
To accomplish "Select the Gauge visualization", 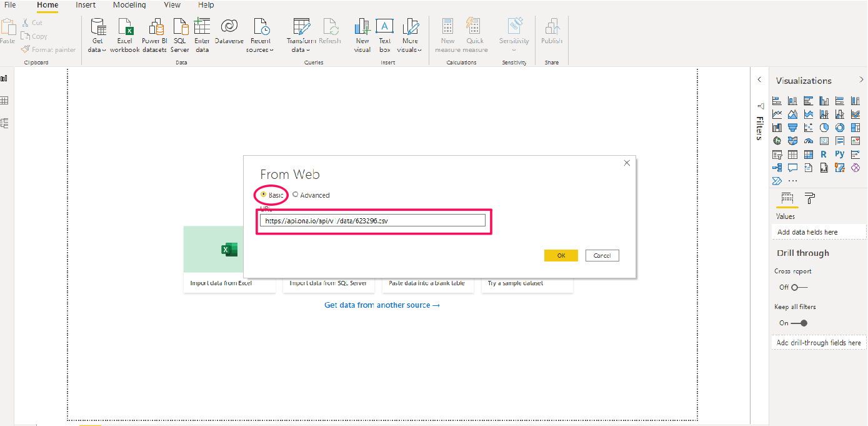I will 809,141.
